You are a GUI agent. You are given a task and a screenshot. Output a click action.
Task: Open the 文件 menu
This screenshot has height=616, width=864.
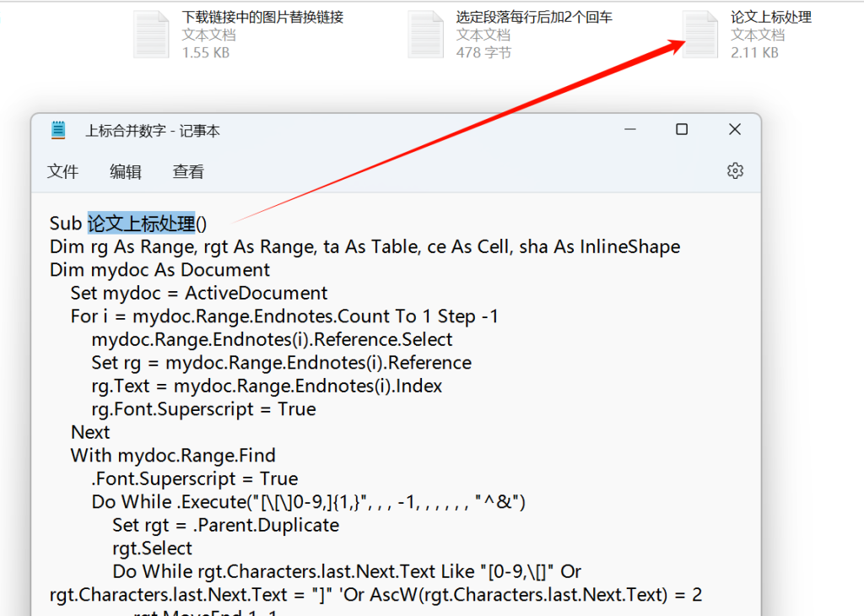click(63, 171)
